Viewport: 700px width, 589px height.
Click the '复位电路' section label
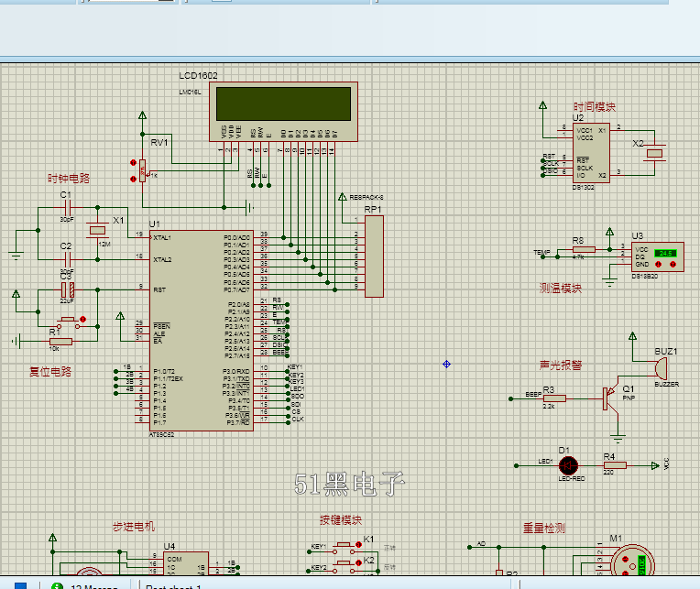click(50, 372)
